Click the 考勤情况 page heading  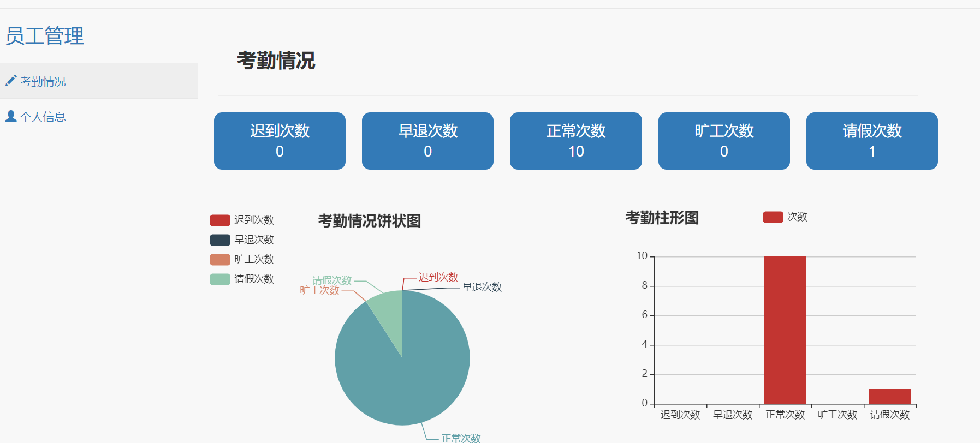276,61
